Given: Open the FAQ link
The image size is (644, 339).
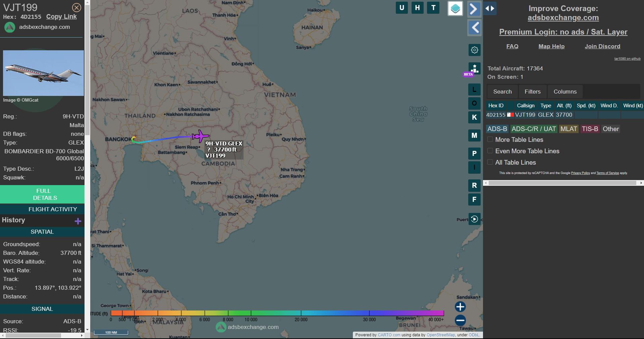Looking at the screenshot, I should 512,46.
